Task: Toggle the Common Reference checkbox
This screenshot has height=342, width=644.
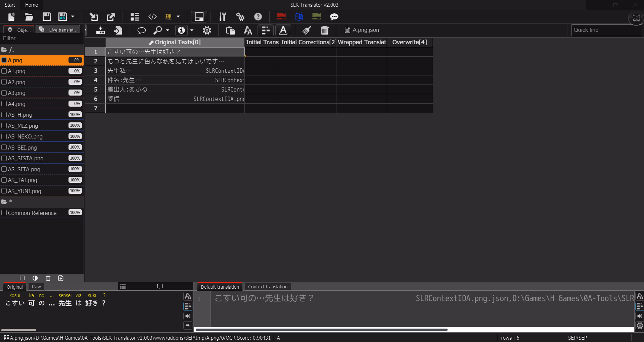Action: click(4, 213)
